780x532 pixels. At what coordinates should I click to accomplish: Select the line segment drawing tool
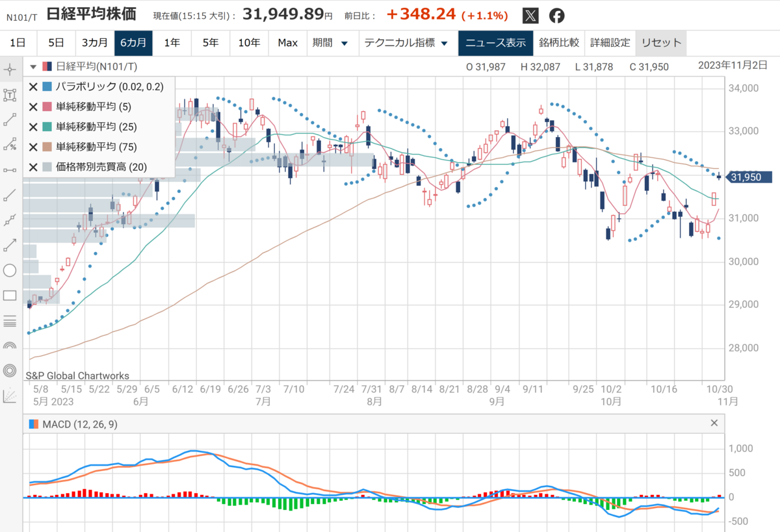[x=10, y=120]
